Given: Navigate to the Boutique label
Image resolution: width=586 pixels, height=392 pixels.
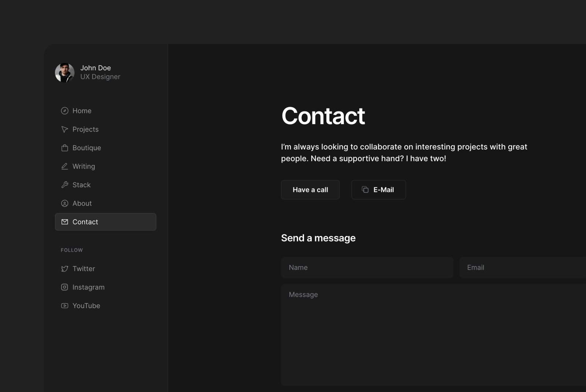Looking at the screenshot, I should (87, 148).
